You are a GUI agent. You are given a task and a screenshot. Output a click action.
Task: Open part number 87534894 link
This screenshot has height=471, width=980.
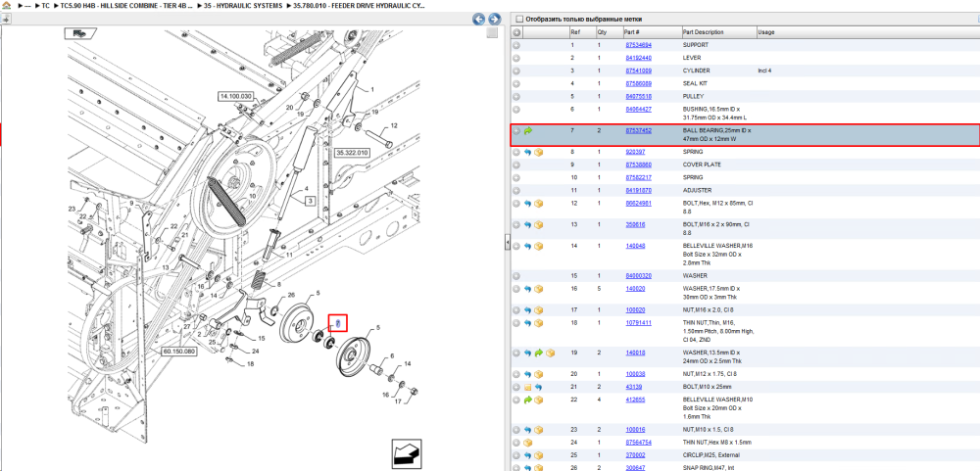[x=639, y=46]
